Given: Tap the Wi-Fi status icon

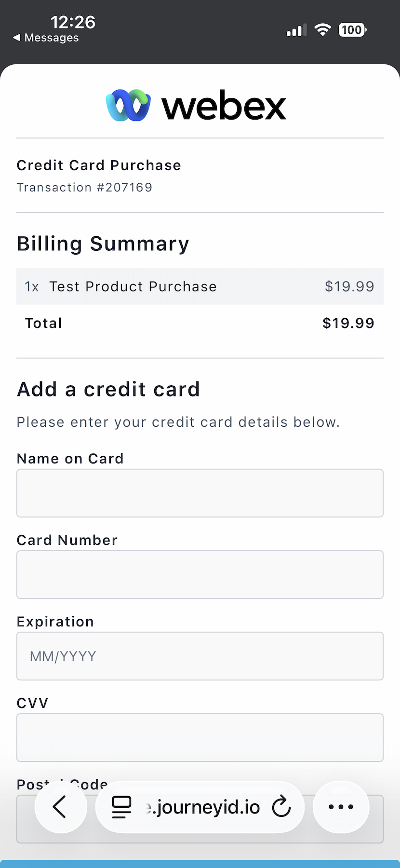Looking at the screenshot, I should 322,30.
